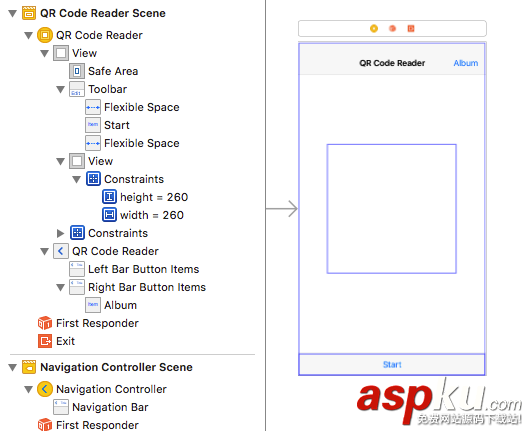This screenshot has height=431, width=527.
Task: Click the First Responder cube icon in QR Code Reader Scene
Action: tap(45, 323)
